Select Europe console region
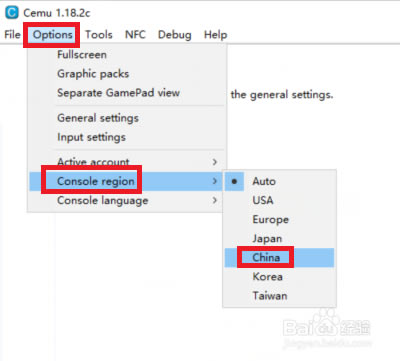The width and height of the screenshot is (400, 361). 279,219
